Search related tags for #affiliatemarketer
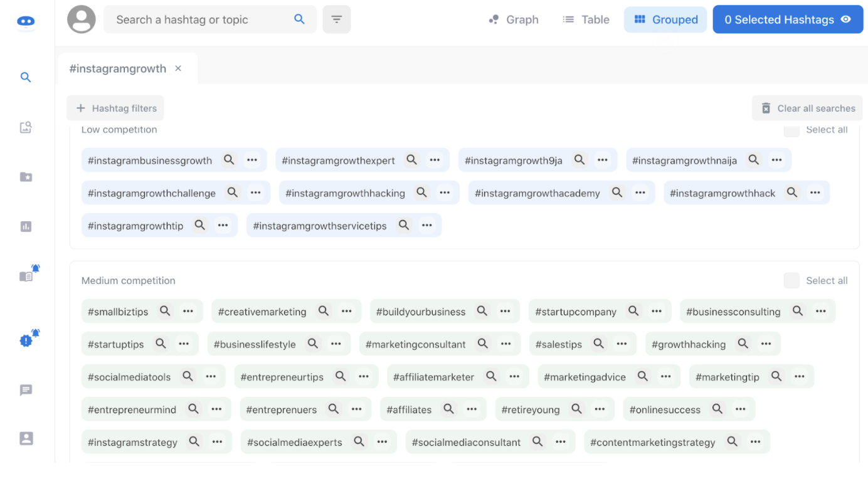 (x=491, y=376)
